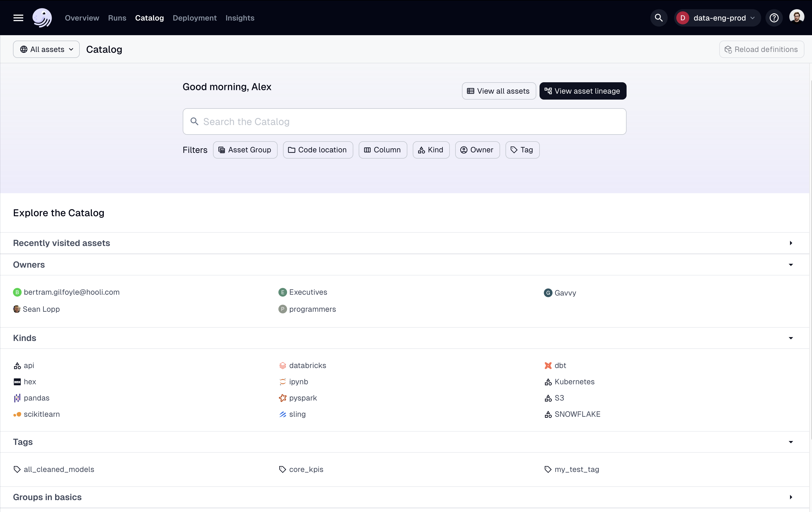
Task: Open the All assets dropdown
Action: pyautogui.click(x=46, y=49)
